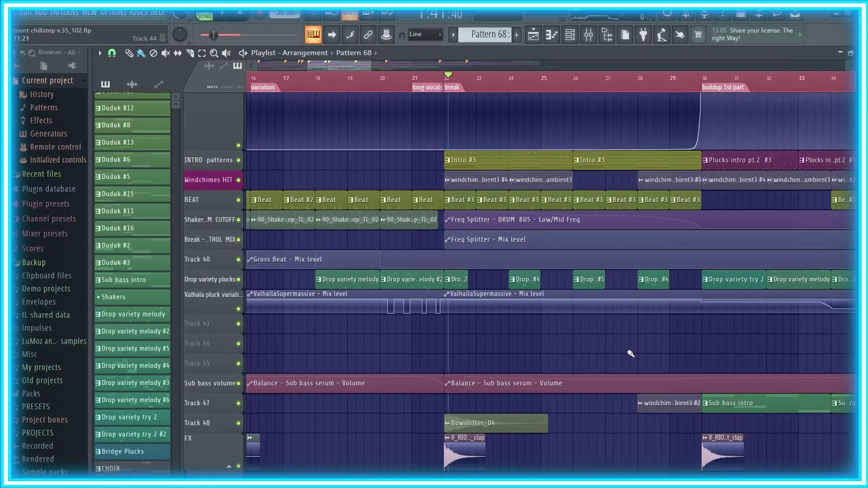
Task: Select History in browser tree
Action: tap(41, 95)
